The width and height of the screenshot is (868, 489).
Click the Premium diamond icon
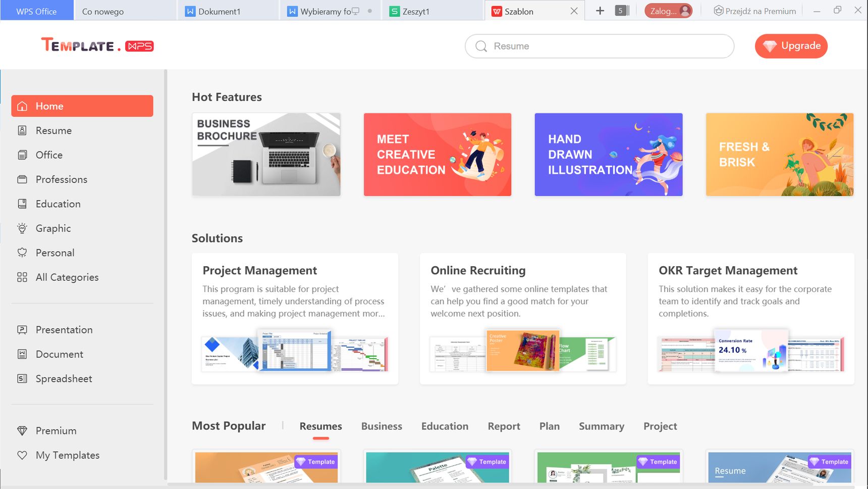(22, 431)
